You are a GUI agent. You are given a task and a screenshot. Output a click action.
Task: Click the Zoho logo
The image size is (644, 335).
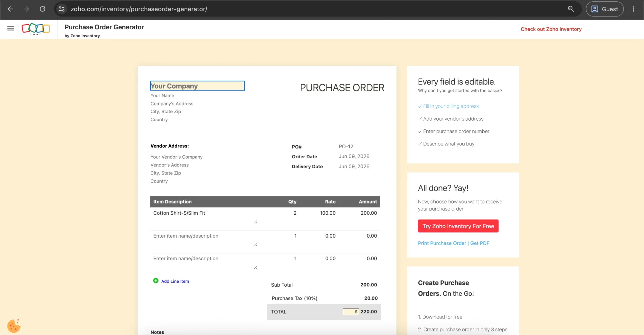[36, 29]
